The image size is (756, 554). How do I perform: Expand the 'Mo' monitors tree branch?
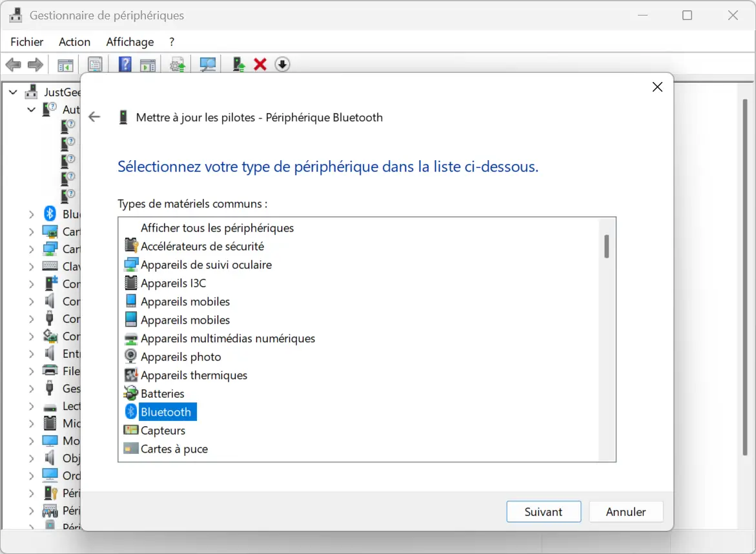pos(32,441)
